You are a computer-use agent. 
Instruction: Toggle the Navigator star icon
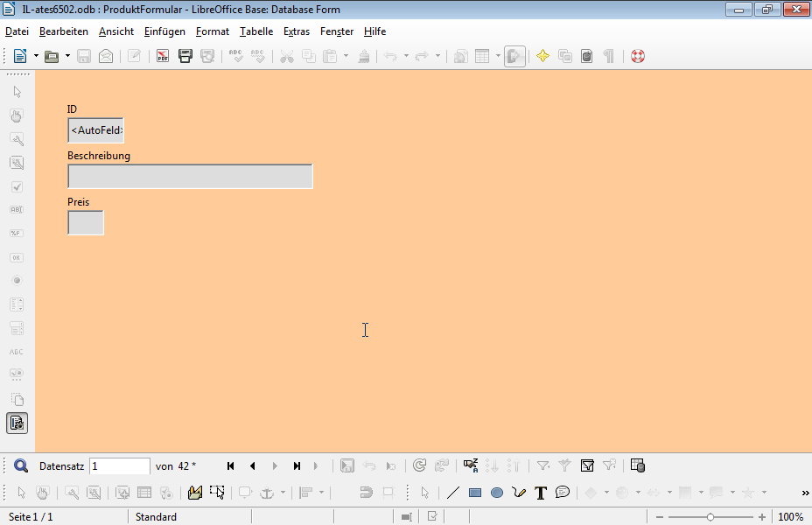pos(542,56)
